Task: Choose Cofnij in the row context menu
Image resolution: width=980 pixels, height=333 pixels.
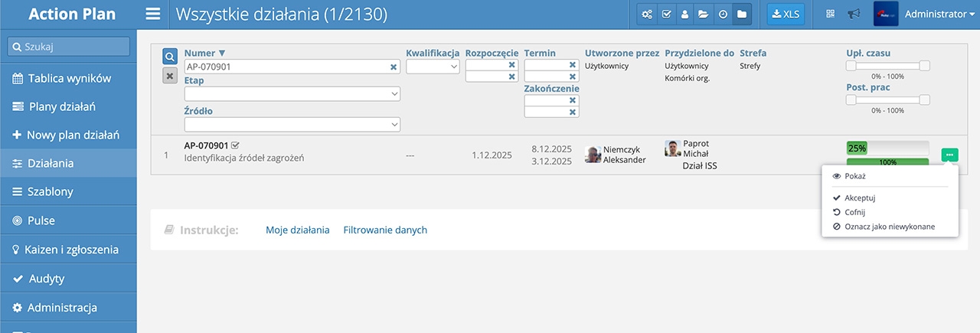Action: click(890, 212)
